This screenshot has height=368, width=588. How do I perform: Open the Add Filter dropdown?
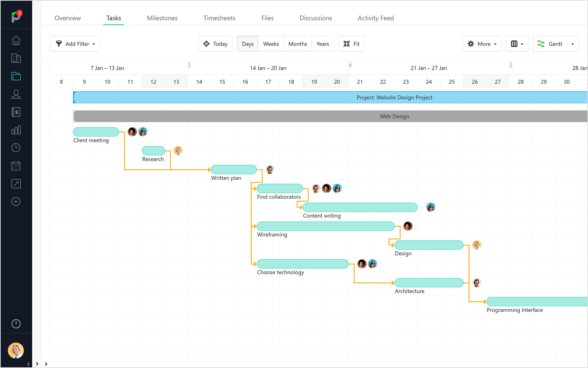click(x=75, y=43)
